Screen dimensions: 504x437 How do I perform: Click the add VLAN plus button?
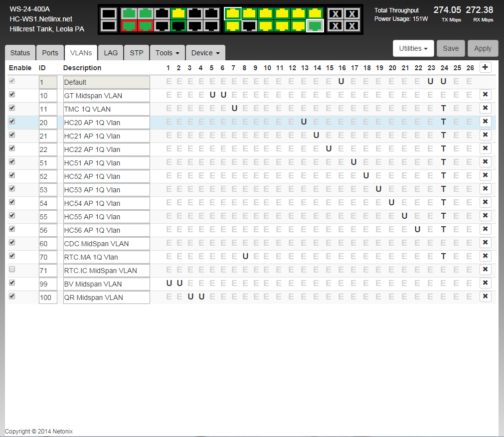[485, 68]
